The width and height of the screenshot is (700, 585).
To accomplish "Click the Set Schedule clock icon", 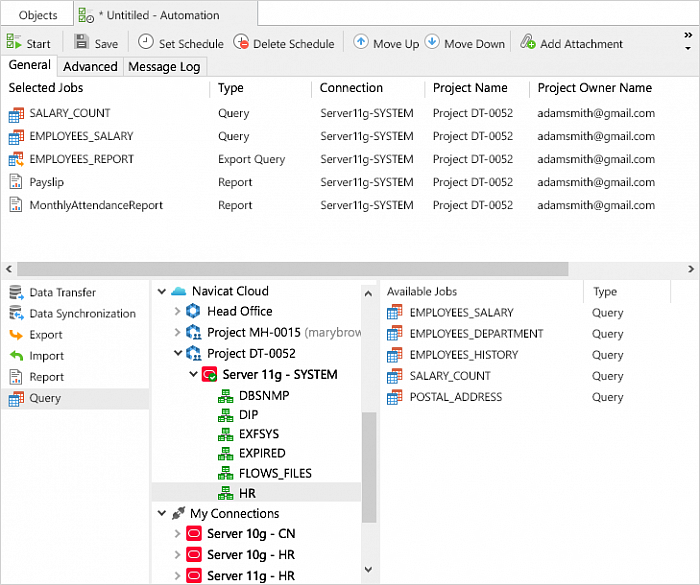I will pos(146,42).
